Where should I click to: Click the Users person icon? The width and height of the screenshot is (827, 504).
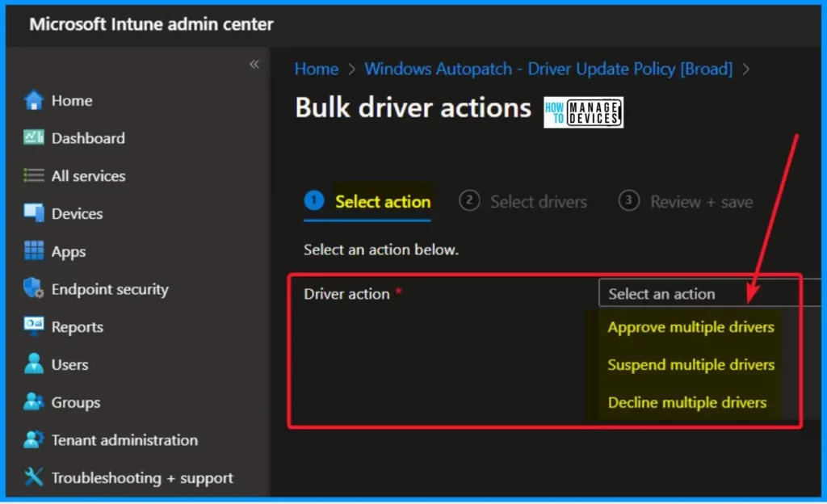[x=34, y=363]
